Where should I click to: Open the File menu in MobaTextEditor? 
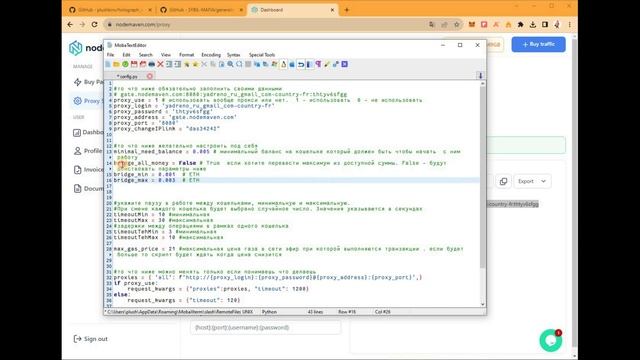coord(111,55)
